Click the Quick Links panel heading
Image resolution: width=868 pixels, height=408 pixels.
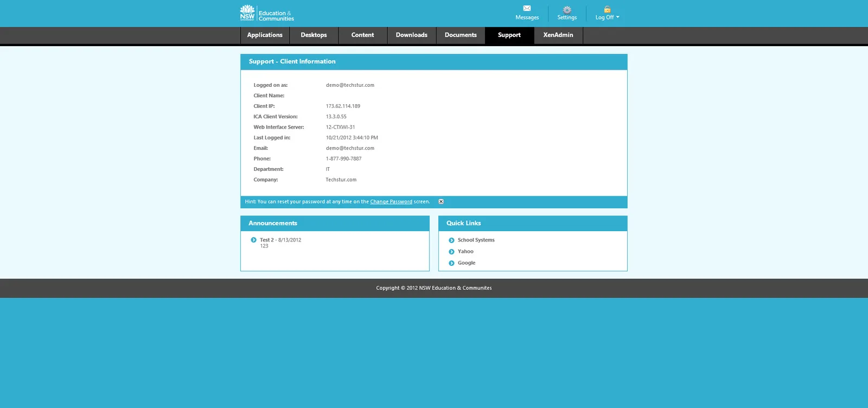(x=464, y=224)
